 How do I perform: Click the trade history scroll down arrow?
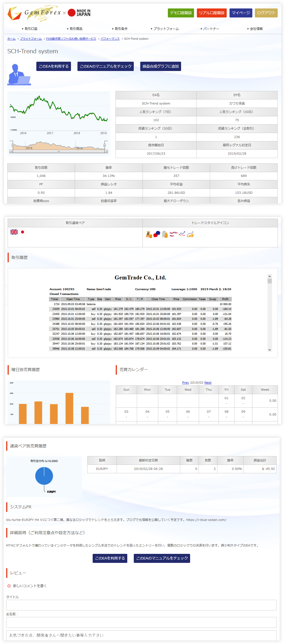pyautogui.click(x=270, y=350)
